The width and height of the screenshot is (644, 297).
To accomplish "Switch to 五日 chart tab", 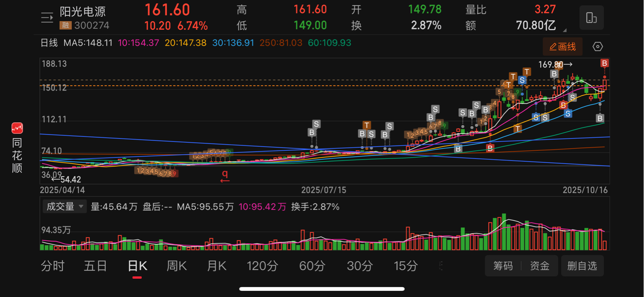I will 95,266.
